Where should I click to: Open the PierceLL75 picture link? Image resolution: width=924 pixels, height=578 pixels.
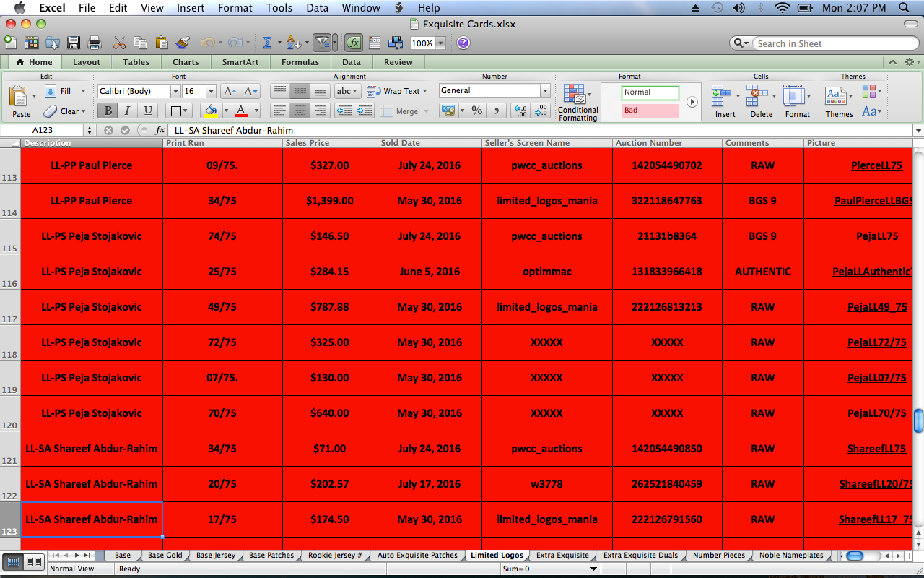[x=876, y=165]
